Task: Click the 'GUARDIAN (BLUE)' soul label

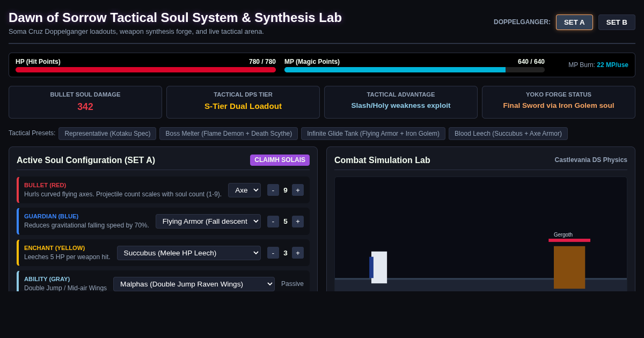Action: [x=51, y=216]
